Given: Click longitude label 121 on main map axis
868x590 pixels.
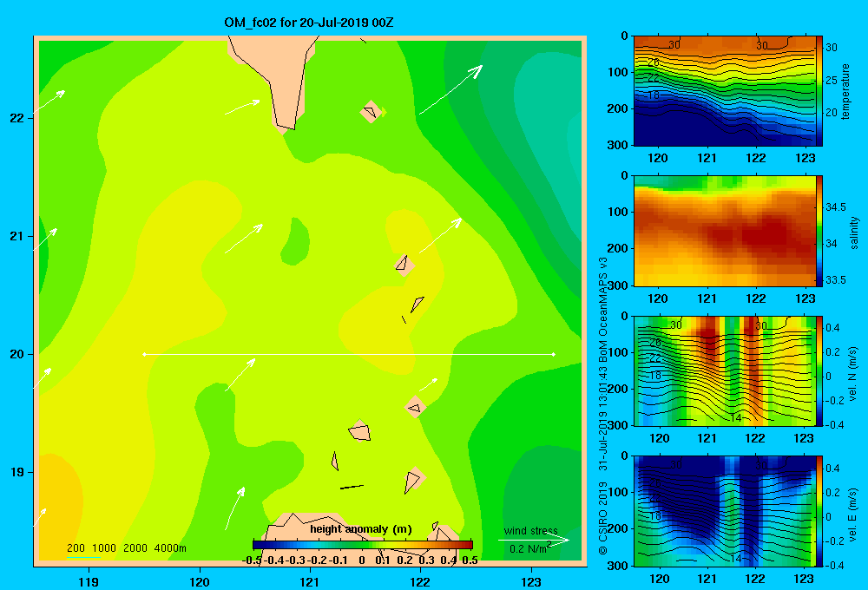Looking at the screenshot, I should click(x=310, y=581).
